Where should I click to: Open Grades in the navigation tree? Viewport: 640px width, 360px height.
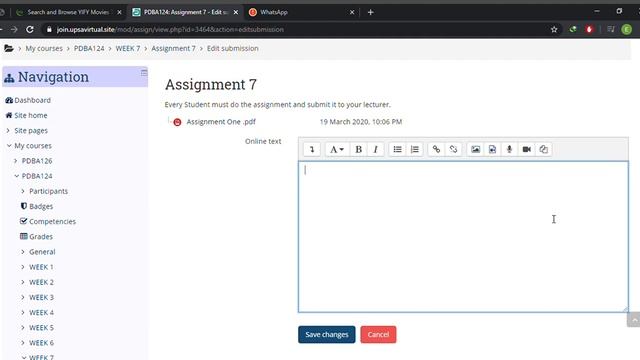click(x=41, y=236)
